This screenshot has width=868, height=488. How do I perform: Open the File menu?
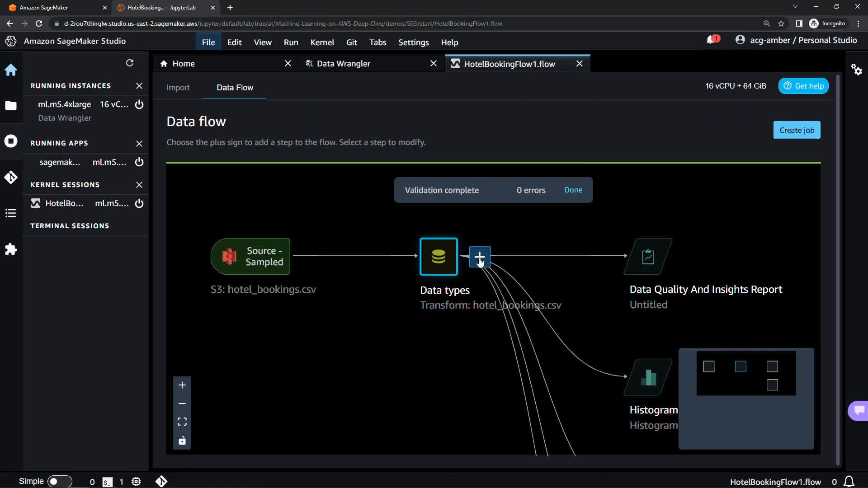(208, 42)
